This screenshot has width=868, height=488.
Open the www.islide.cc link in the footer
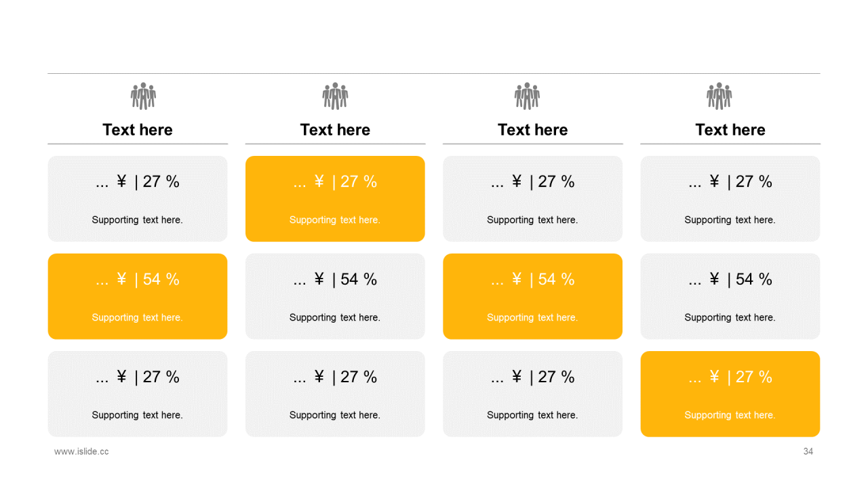pyautogui.click(x=81, y=451)
